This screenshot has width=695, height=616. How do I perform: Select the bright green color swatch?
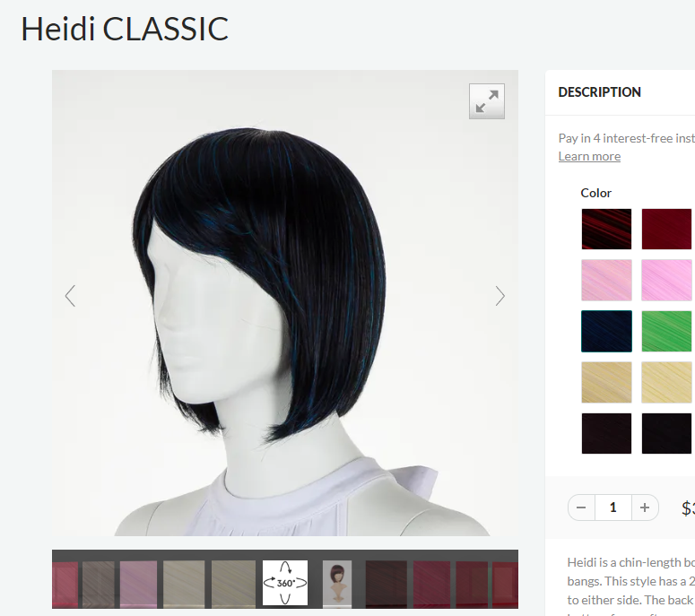click(666, 331)
